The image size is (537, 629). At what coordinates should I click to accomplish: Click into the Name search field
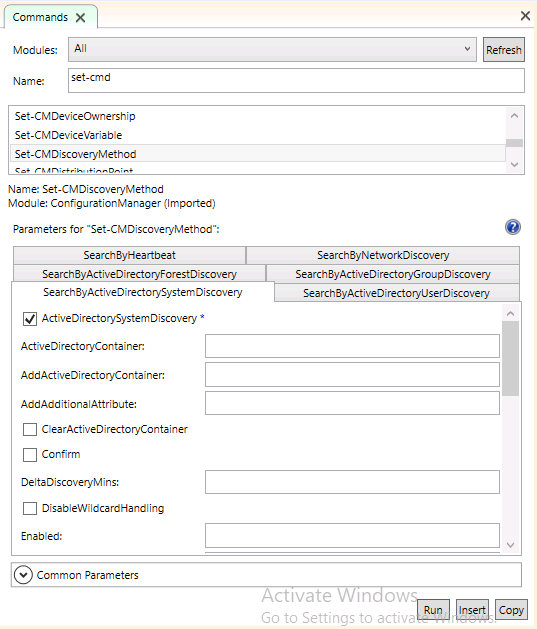(296, 81)
